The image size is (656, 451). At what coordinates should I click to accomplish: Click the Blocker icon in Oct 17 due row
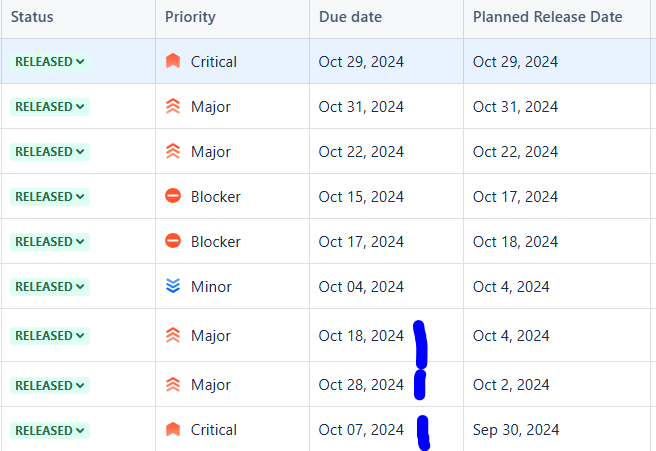pos(173,241)
